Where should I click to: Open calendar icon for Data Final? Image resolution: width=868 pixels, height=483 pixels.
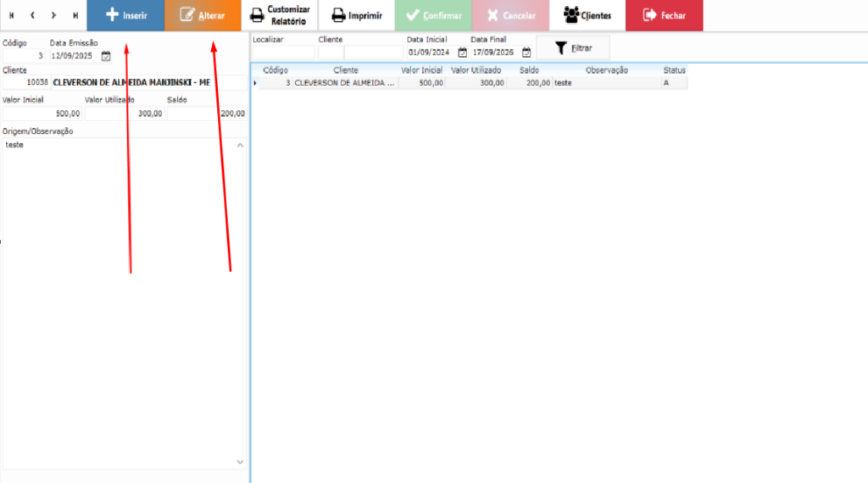point(526,53)
